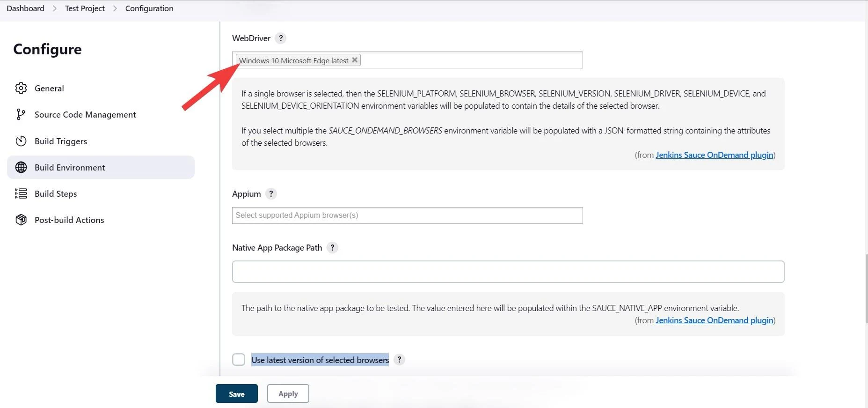Click the Use latest version of selected browsers label
The image size is (868, 408).
[320, 360]
